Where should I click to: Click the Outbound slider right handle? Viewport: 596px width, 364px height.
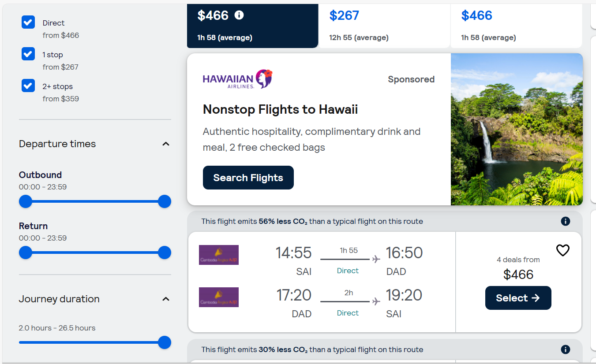click(164, 202)
